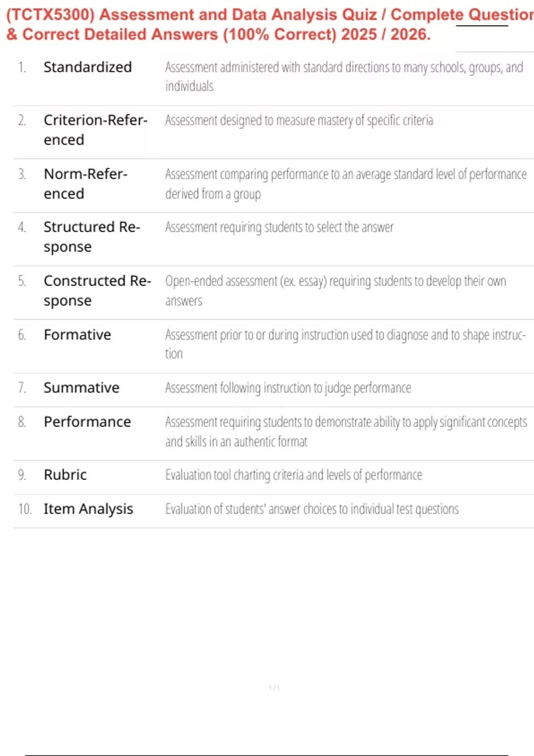Select the term 'Performance'
The image size is (534, 756).
(x=87, y=422)
